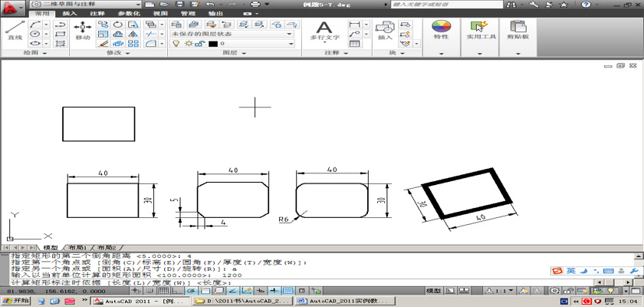Switch to the Insert (插入) ribbon tab
This screenshot has width=644, height=307.
70,14
